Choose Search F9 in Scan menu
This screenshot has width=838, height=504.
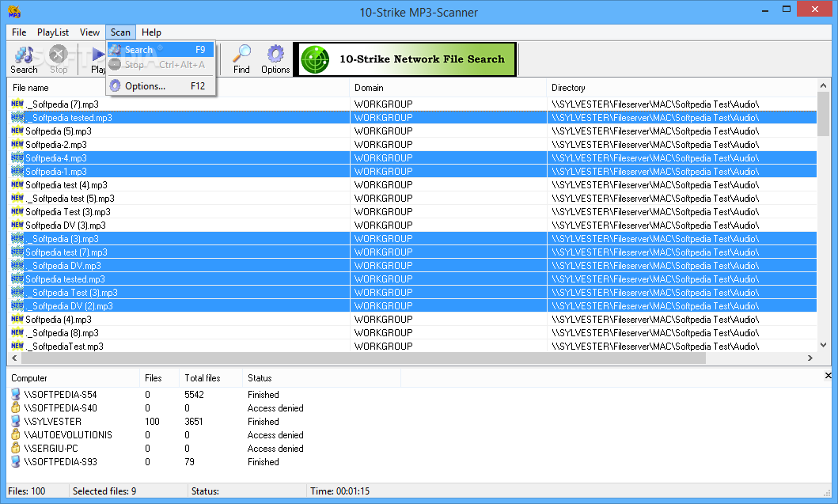(x=161, y=50)
